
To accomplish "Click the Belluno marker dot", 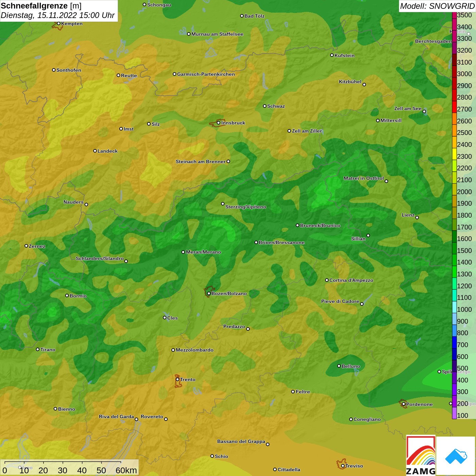I will 339,366.
